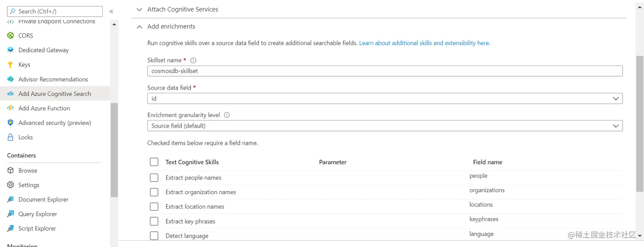The height and width of the screenshot is (247, 644).
Task: Open the Enrichment granularity level dropdown
Action: coord(385,126)
